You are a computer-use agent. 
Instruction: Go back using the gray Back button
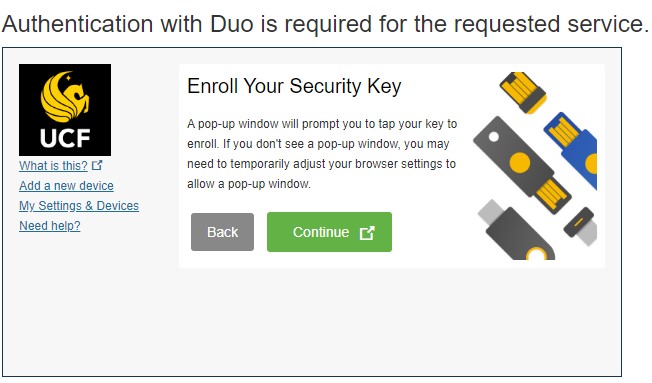pos(222,232)
